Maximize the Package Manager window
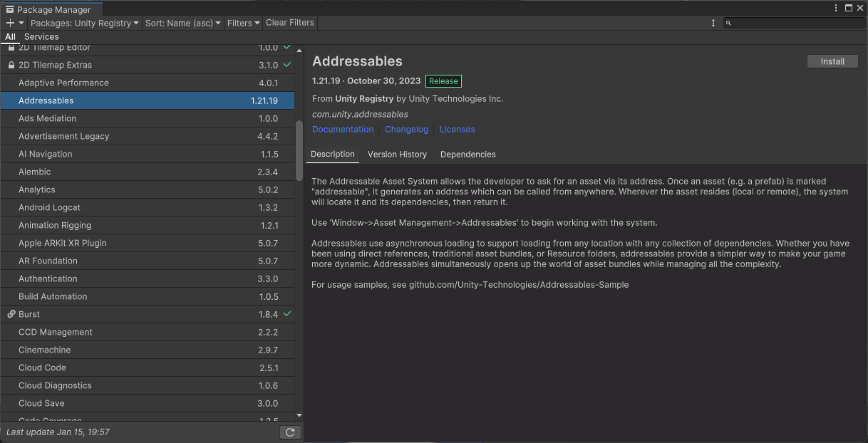 849,9
